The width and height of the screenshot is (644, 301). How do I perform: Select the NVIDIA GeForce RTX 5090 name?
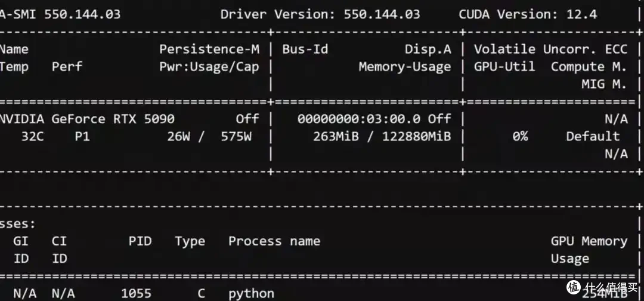pyautogui.click(x=87, y=119)
